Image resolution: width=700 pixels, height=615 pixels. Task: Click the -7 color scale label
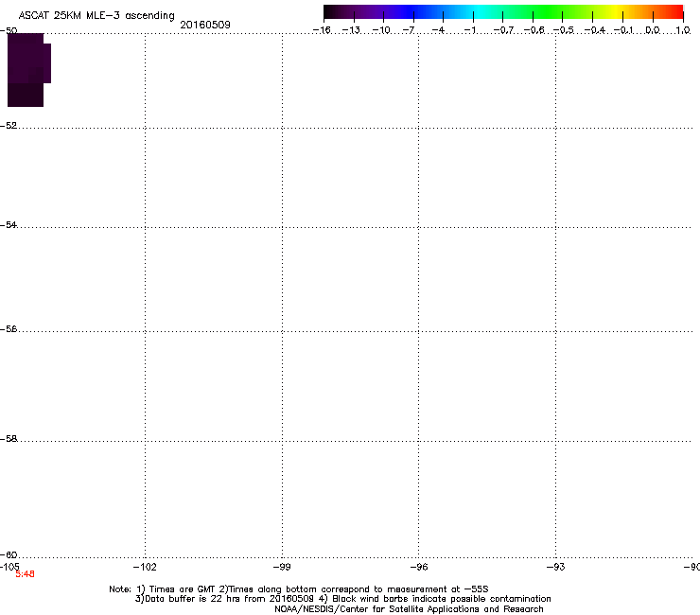click(x=409, y=30)
